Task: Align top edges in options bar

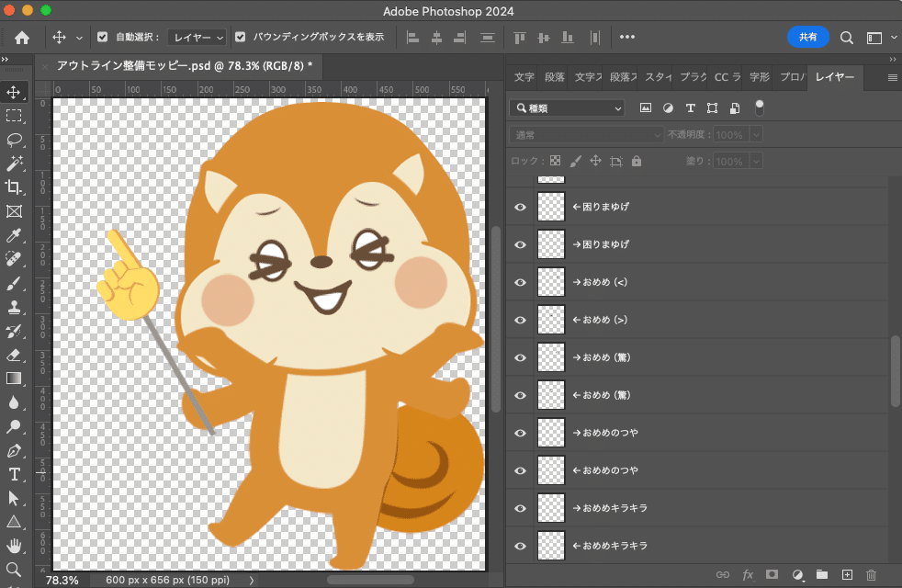Action: 520,38
